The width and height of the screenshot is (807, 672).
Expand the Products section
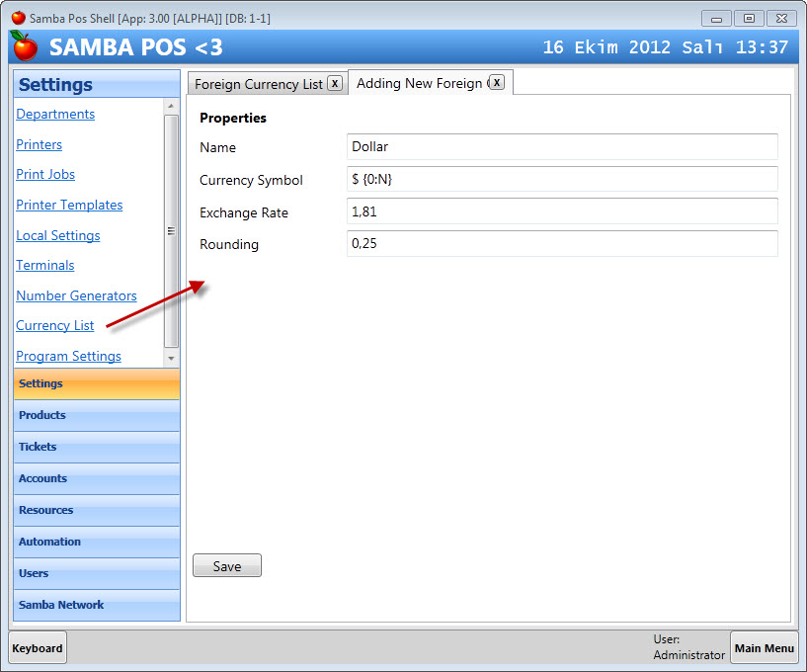click(x=97, y=415)
